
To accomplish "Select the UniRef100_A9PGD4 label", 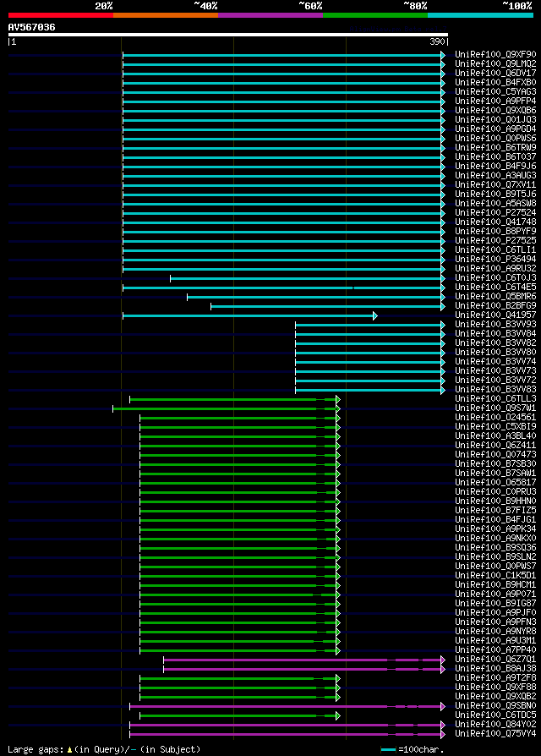I will 495,129.
